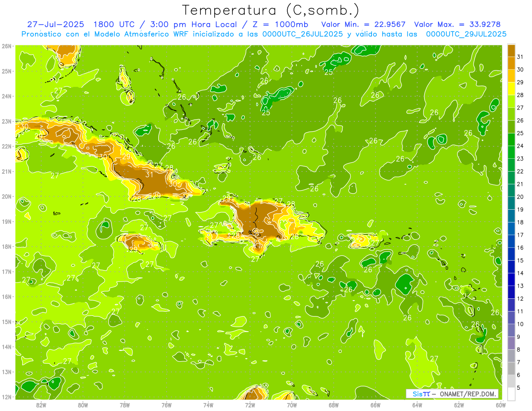
Task: Click the dark brown swatch above 31 on the colorbar
Action: tap(512, 50)
